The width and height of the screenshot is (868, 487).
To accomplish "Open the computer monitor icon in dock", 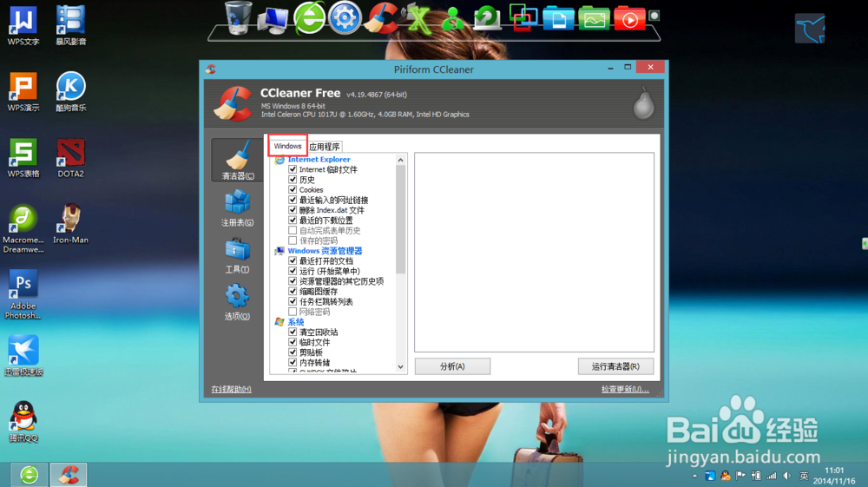I will 273,21.
